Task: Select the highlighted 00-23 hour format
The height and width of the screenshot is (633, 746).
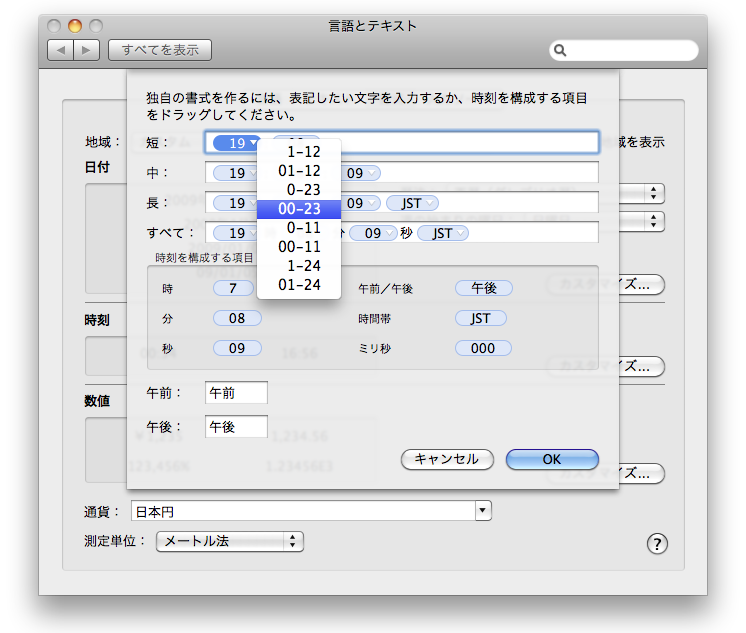Action: click(299, 209)
